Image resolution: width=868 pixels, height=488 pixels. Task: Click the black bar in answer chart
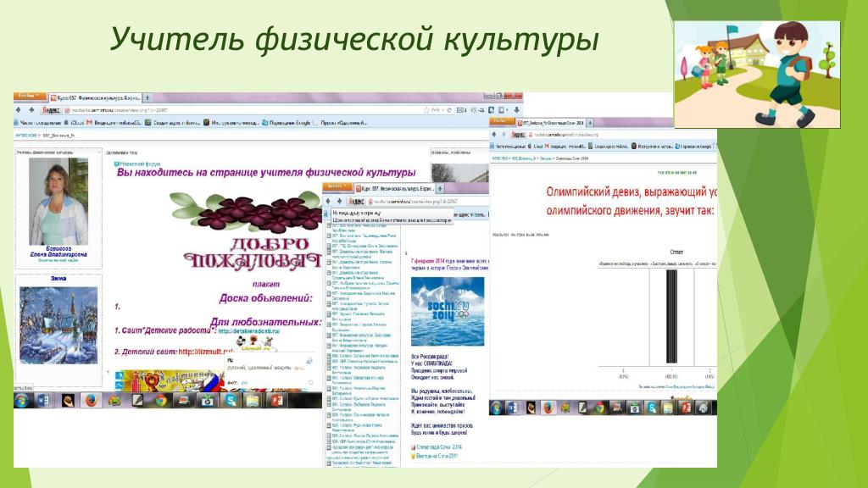pyautogui.click(x=671, y=316)
